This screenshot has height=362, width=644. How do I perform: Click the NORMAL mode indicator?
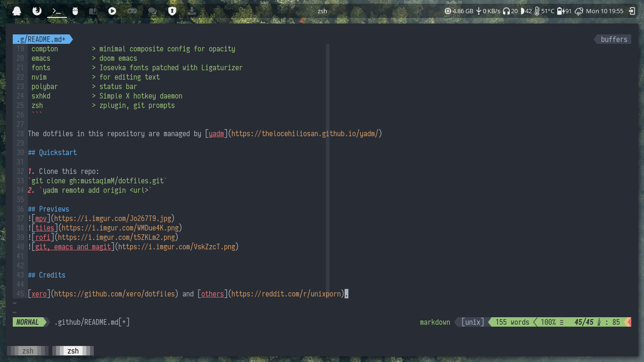point(28,322)
